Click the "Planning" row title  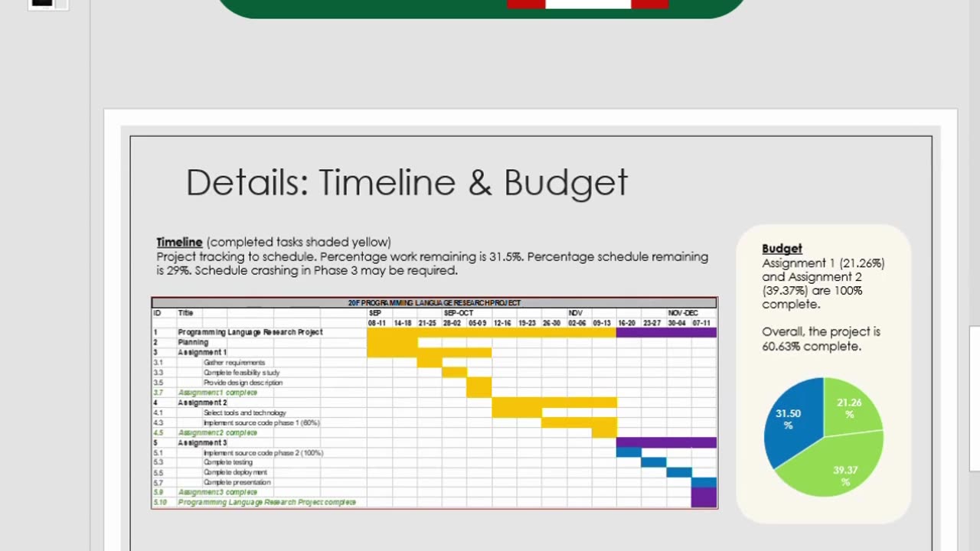[193, 342]
